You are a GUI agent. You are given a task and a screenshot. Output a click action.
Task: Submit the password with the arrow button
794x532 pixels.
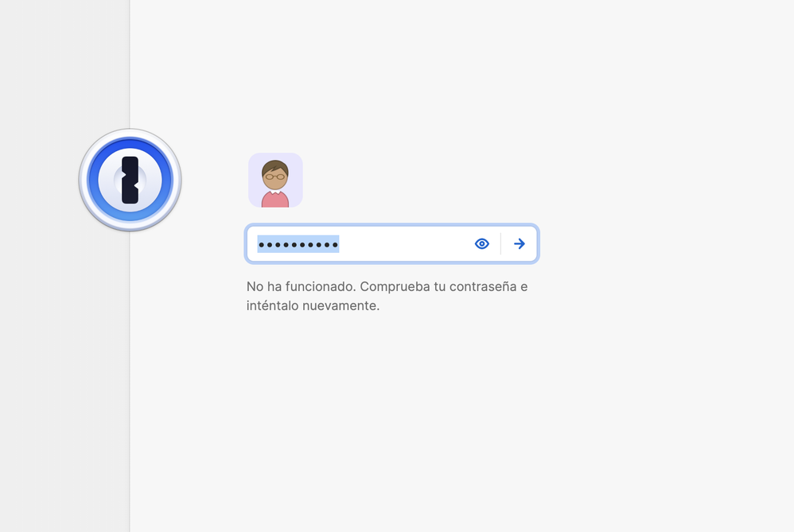point(520,243)
